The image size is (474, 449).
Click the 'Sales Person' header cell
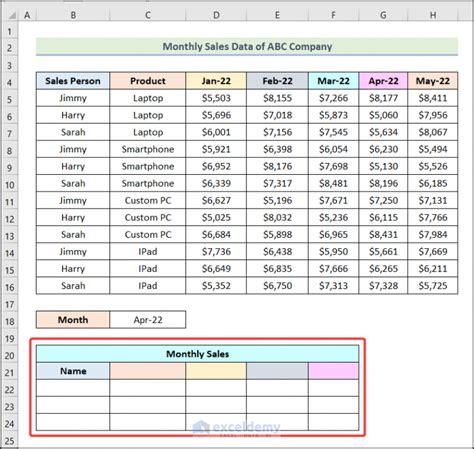[x=73, y=81]
